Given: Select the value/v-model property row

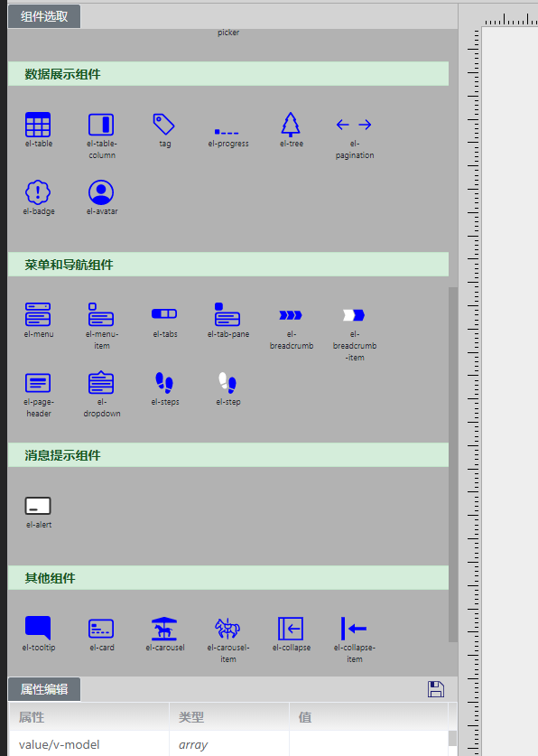Looking at the screenshot, I should [x=228, y=744].
